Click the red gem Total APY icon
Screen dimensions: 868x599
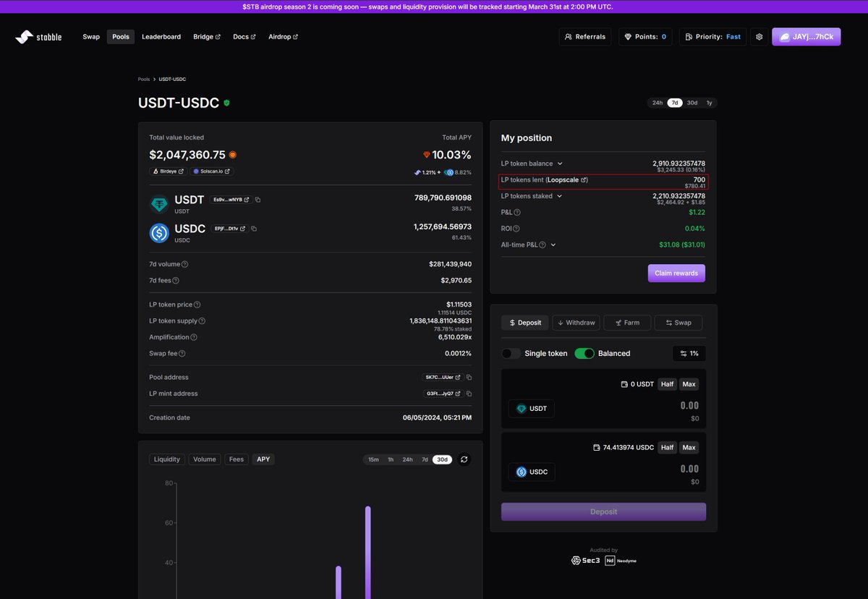[x=427, y=156]
